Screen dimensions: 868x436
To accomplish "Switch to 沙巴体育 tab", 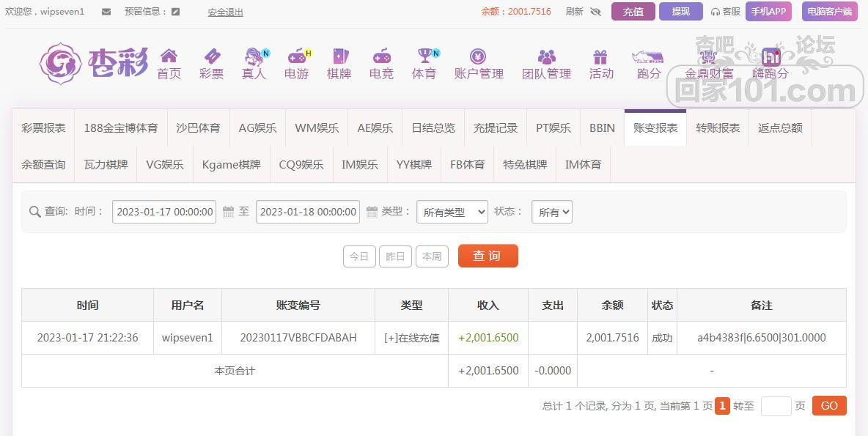I will click(x=198, y=128).
